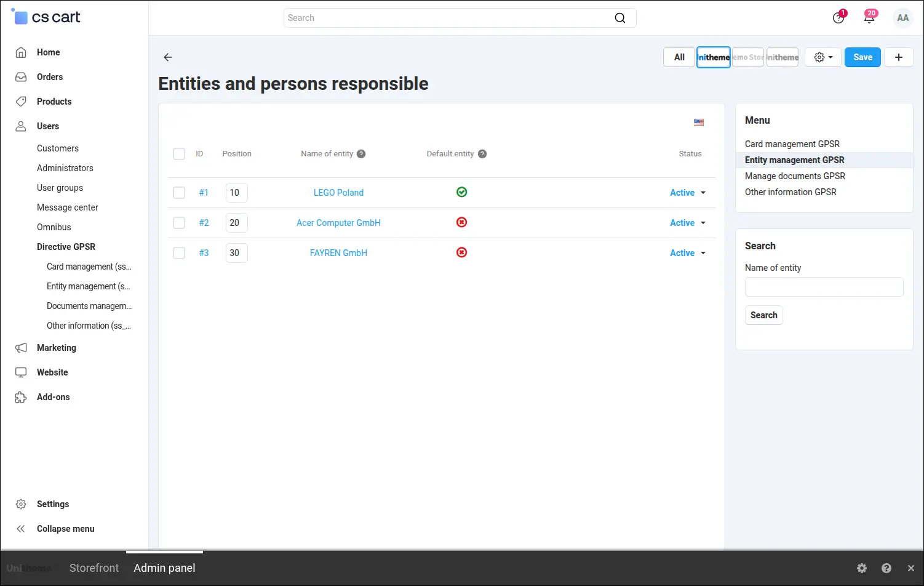Viewport: 924px width, 586px height.
Task: Toggle default entity for FAYREN GmbH
Action: pos(462,252)
